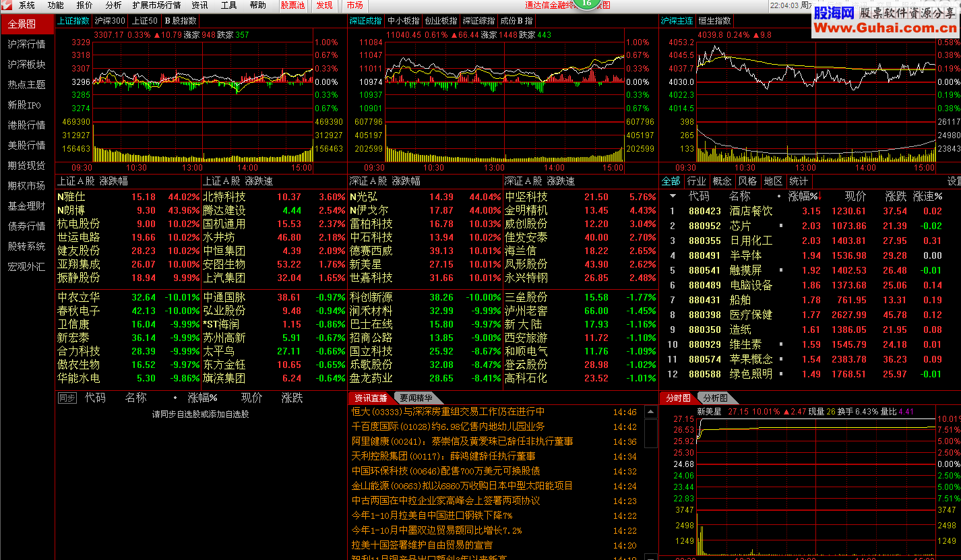This screenshot has height=560, width=961.
Task: Select 美股行情 in the left sidebar
Action: 27,146
